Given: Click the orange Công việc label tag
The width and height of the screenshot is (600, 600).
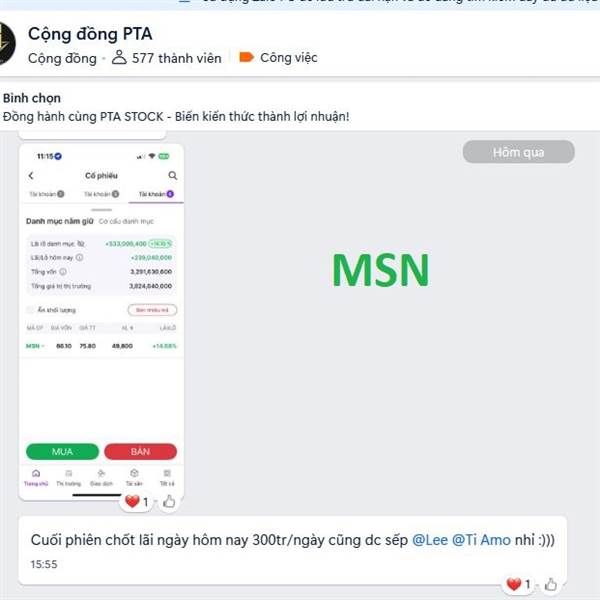Looking at the screenshot, I should pos(278,58).
